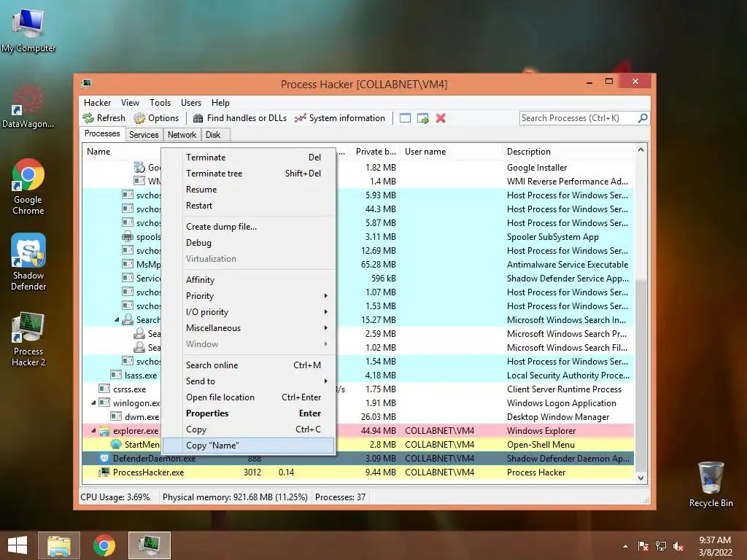Choose Search online menu entry
The image size is (747, 560).
click(259, 365)
